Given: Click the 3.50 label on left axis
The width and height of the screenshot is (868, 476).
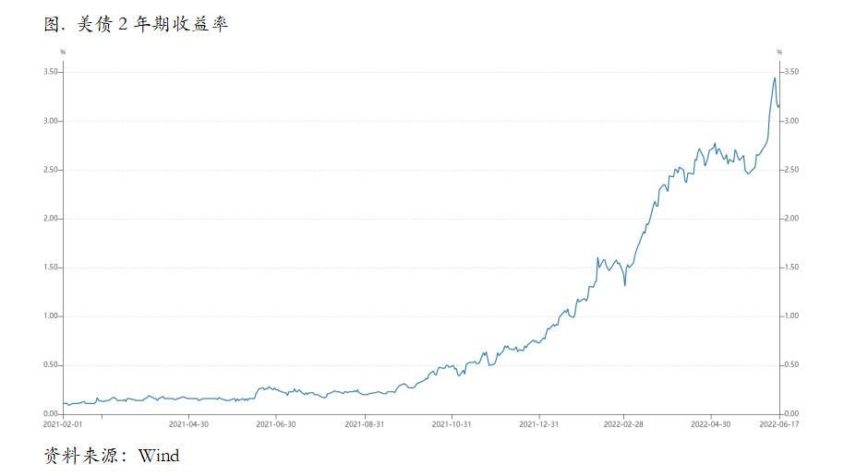Looking at the screenshot, I should coord(51,72).
